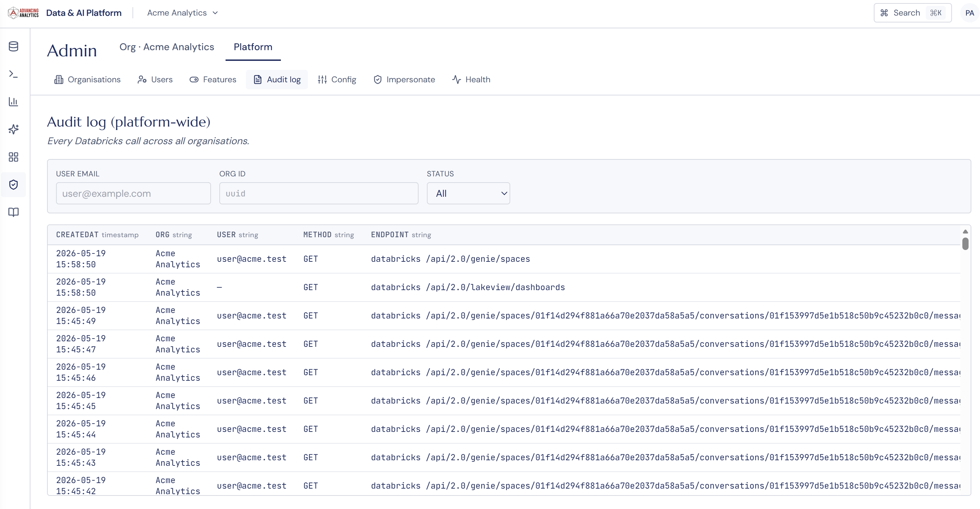Open the AI sparkles sidebar icon
980x509 pixels.
click(x=13, y=129)
